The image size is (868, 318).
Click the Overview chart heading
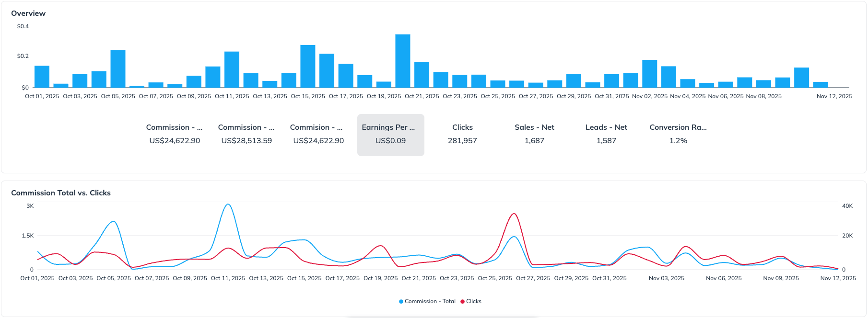[28, 13]
